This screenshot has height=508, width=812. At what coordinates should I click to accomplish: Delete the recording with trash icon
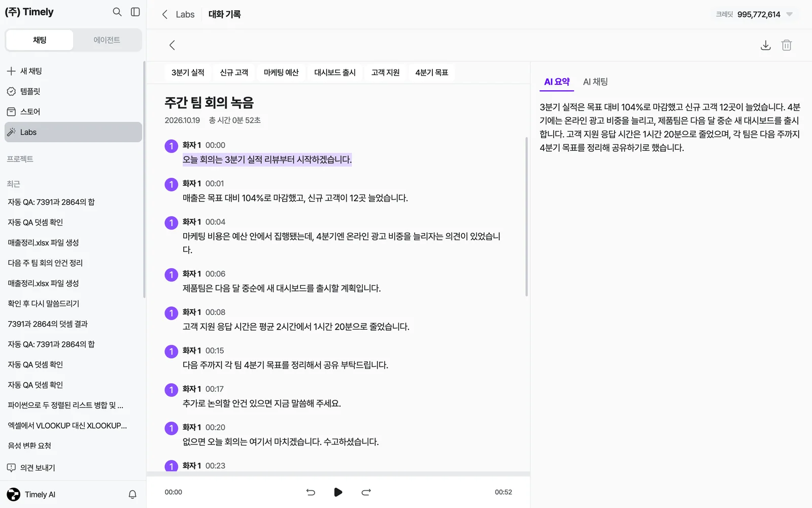point(787,45)
